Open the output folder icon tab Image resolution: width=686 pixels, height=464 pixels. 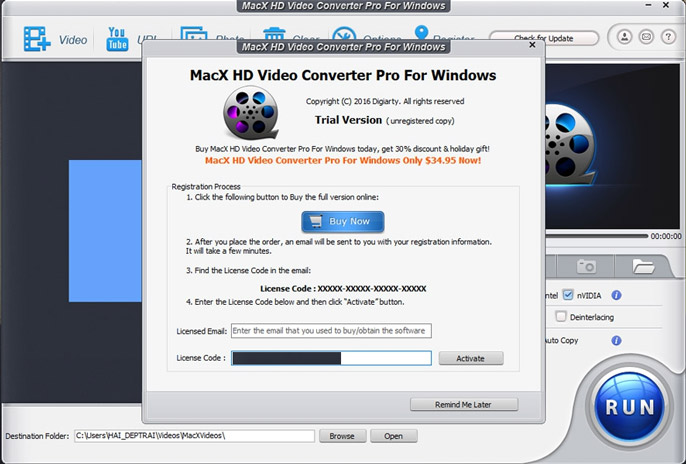(x=643, y=266)
